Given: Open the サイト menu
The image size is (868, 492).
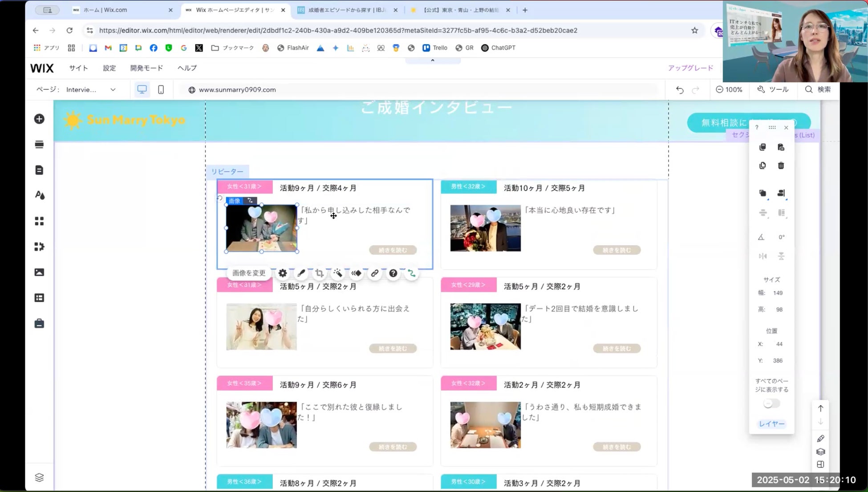Looking at the screenshot, I should [78, 68].
